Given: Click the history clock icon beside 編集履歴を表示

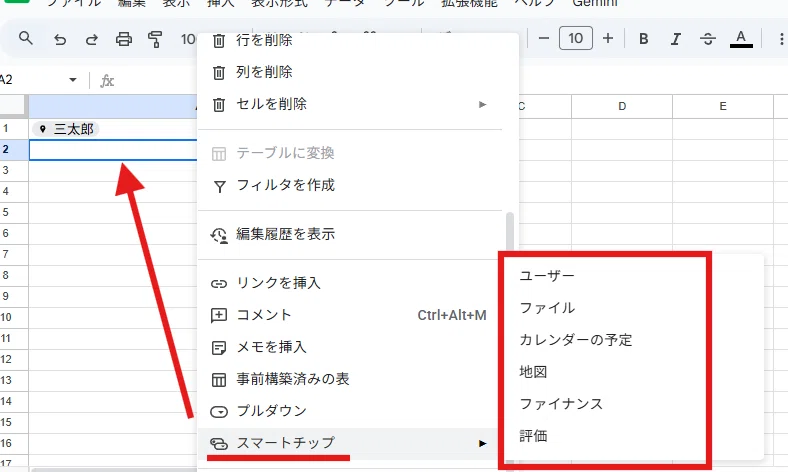Looking at the screenshot, I should tap(219, 235).
